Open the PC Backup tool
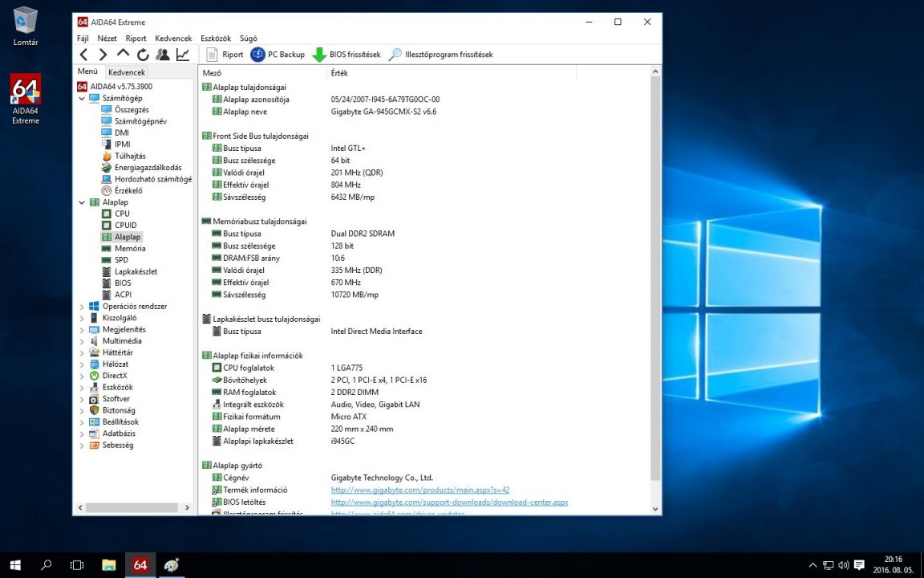The image size is (924, 578). pos(278,55)
